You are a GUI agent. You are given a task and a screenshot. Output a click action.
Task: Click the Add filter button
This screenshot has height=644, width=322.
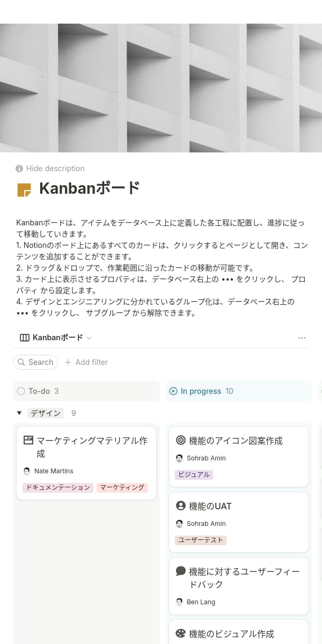86,362
